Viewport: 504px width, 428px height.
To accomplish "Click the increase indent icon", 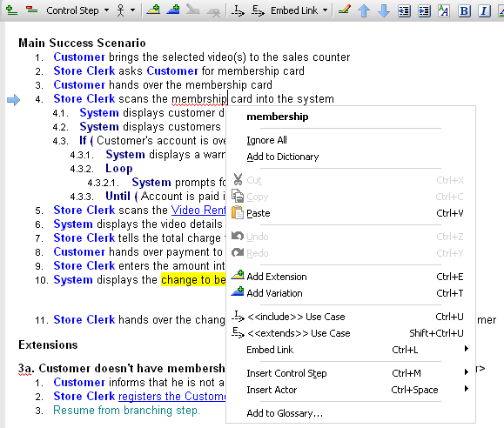I will [x=424, y=11].
